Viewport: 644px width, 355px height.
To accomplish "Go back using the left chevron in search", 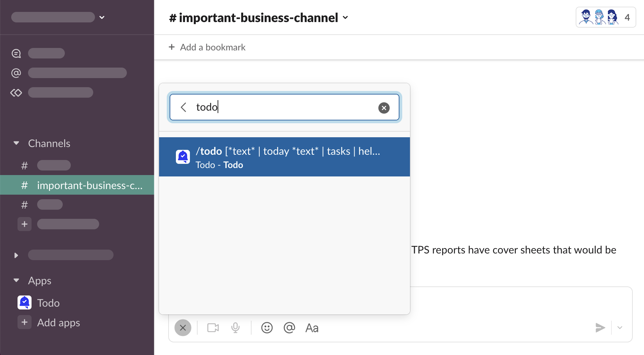I will pyautogui.click(x=184, y=107).
